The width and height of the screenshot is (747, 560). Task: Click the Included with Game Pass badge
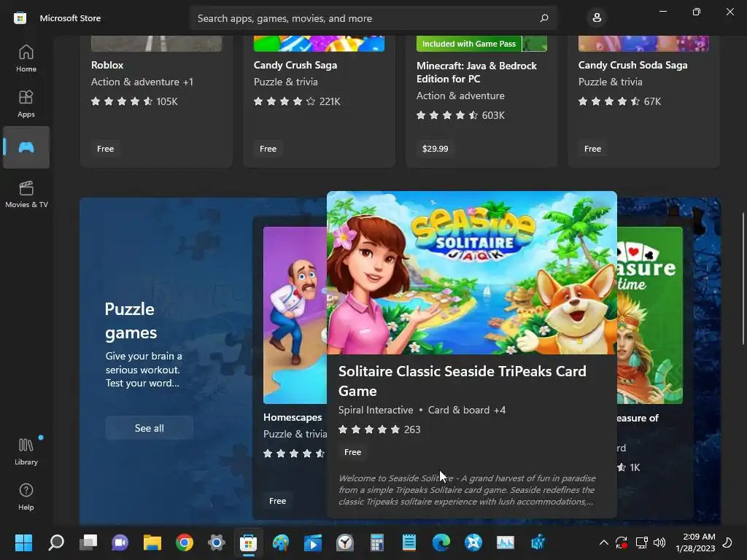[469, 44]
